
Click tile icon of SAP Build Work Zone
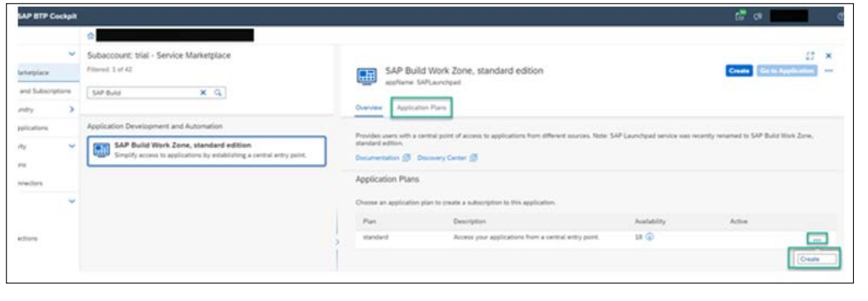coord(100,150)
